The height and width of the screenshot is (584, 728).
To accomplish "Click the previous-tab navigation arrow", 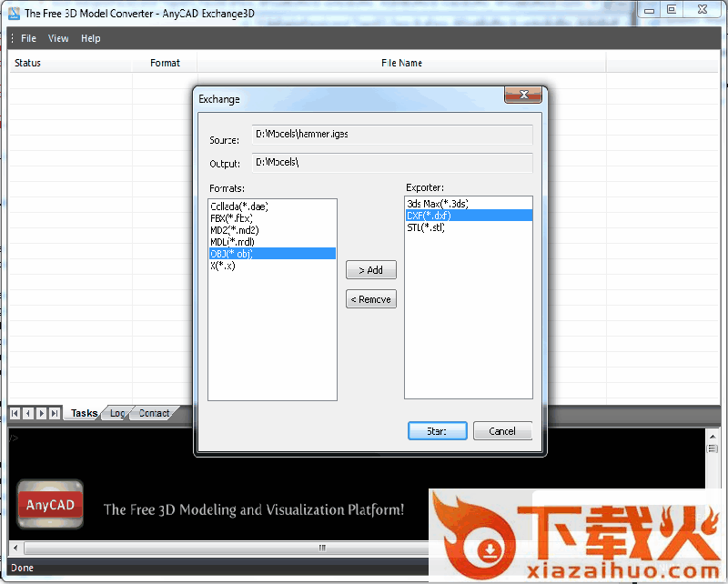I will pos(28,413).
